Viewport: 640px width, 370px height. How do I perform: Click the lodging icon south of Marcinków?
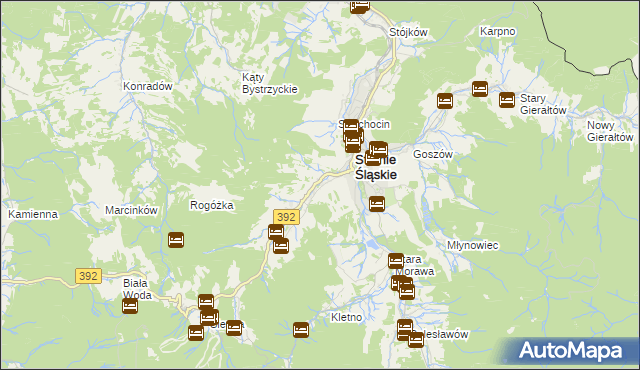(176, 240)
